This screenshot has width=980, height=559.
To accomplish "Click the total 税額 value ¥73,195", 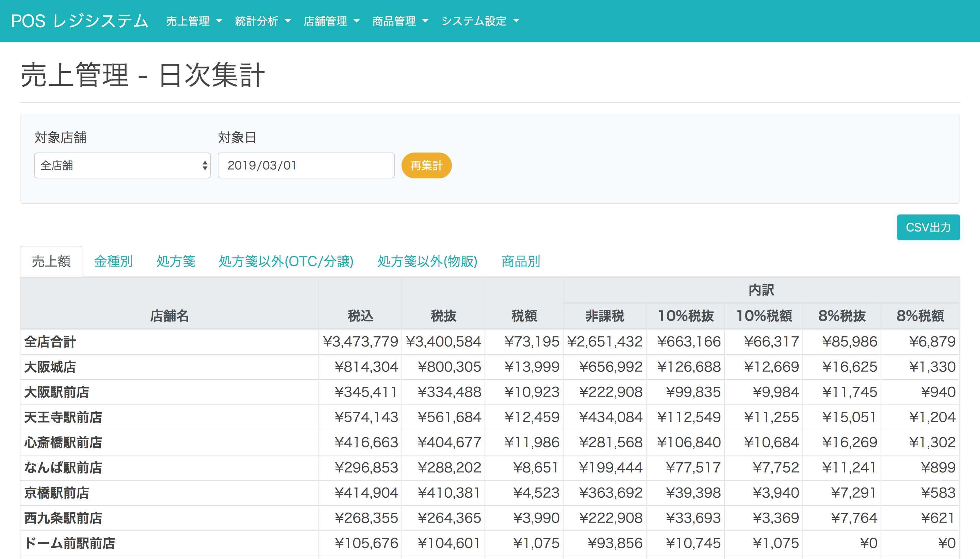I will click(x=532, y=342).
